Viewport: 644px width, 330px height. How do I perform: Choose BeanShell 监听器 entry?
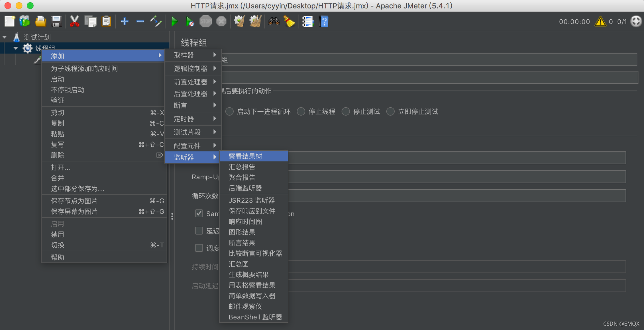[x=254, y=317]
